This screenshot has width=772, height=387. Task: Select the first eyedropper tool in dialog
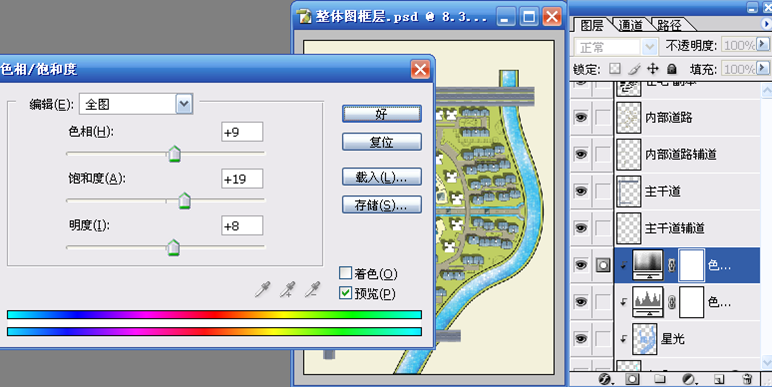click(263, 289)
